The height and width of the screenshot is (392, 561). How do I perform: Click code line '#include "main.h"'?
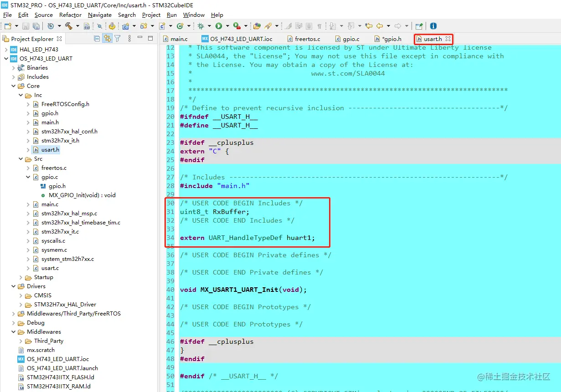[x=215, y=186]
